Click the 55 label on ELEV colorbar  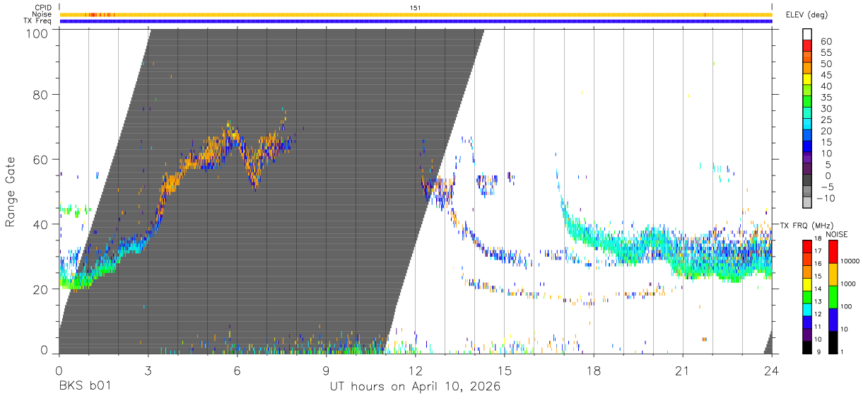(x=825, y=53)
